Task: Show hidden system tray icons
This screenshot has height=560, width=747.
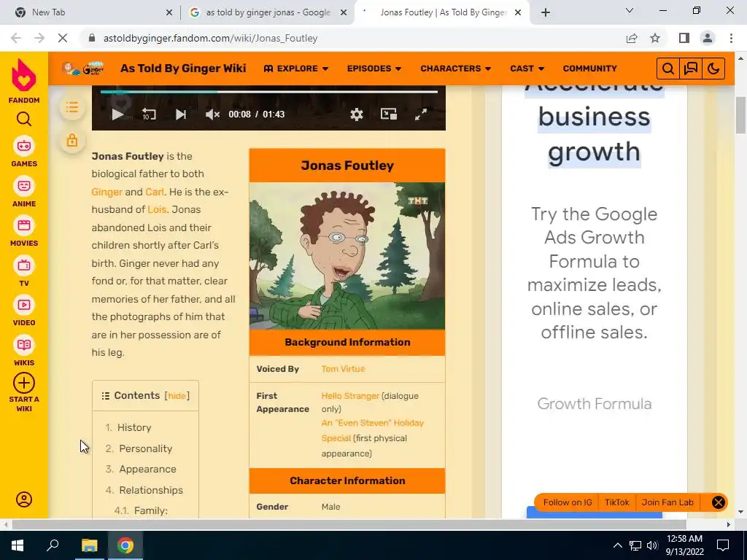Action: tap(617, 545)
